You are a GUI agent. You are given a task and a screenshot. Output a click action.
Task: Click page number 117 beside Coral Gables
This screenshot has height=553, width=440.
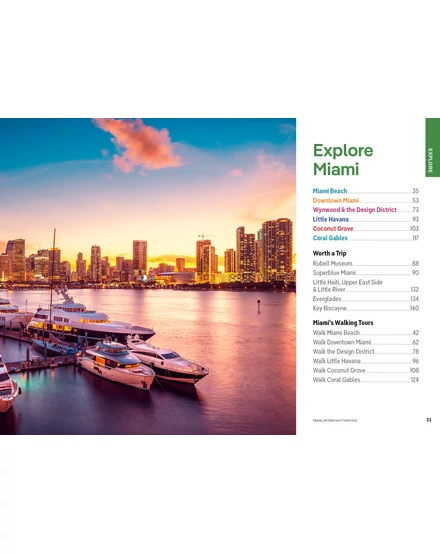416,238
